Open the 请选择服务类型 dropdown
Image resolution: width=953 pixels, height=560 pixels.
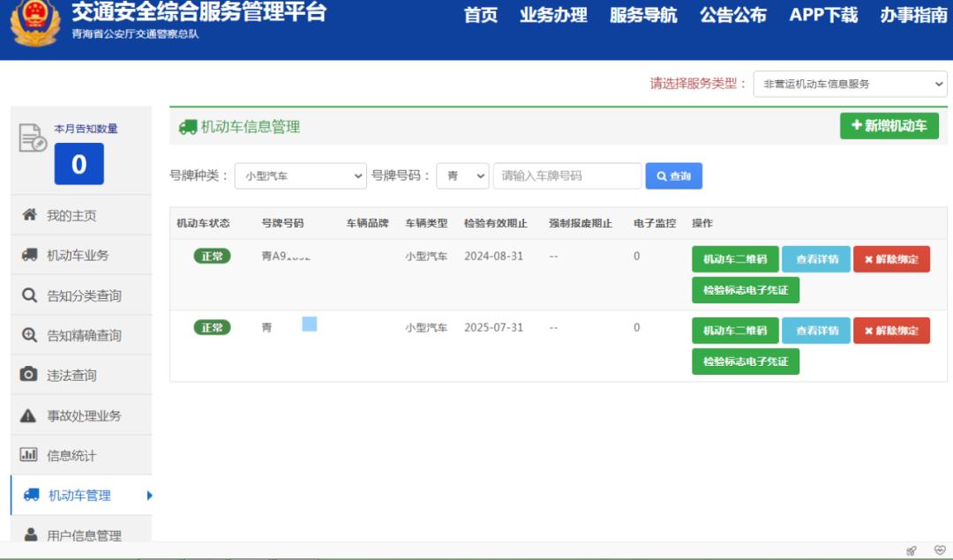point(850,84)
